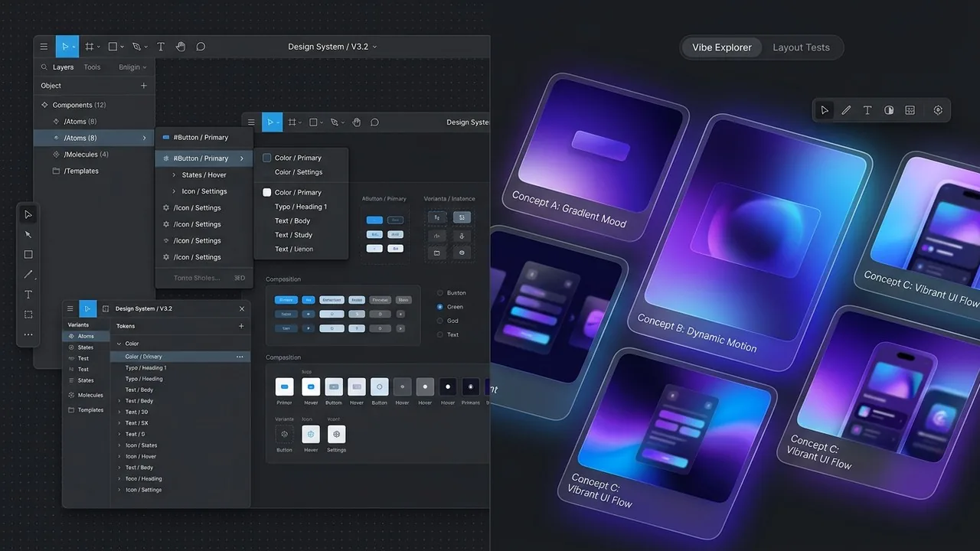Collapse the Color group in the Tokens panel

[x=119, y=344]
